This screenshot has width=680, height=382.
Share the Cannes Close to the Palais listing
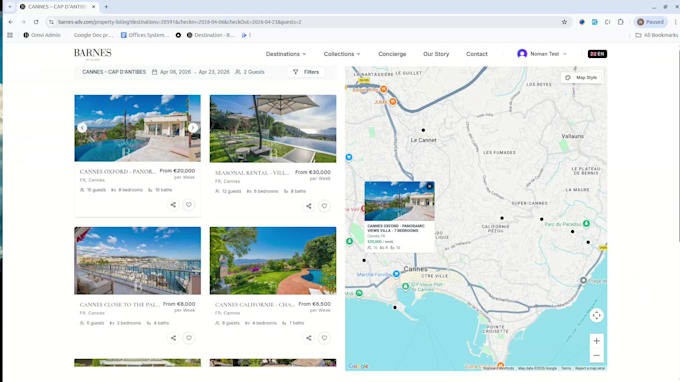coord(173,338)
